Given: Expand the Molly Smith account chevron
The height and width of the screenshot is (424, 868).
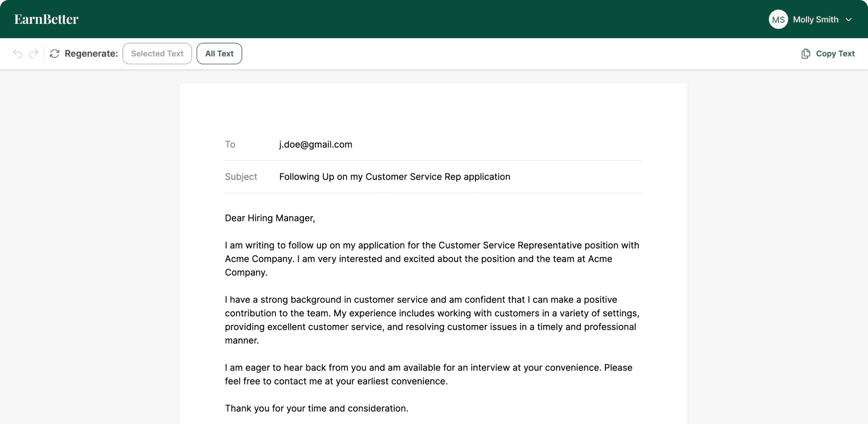Looking at the screenshot, I should click(849, 20).
